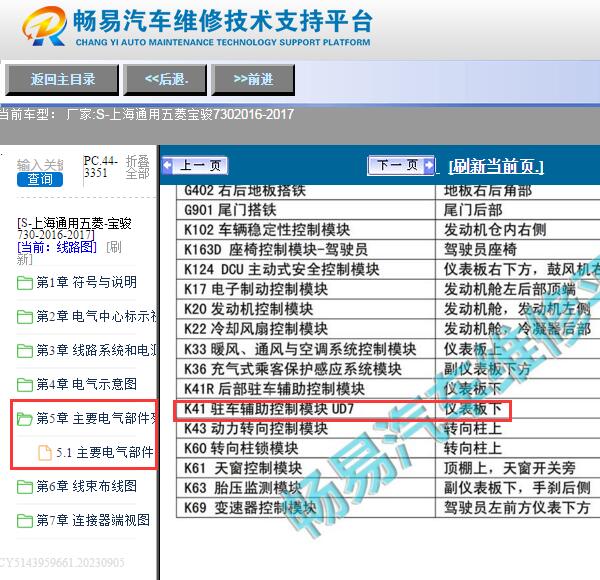Image resolution: width=600 pixels, height=580 pixels.
Task: Expand 第3章 线路系统和电源 chapter
Action: pyautogui.click(x=96, y=350)
